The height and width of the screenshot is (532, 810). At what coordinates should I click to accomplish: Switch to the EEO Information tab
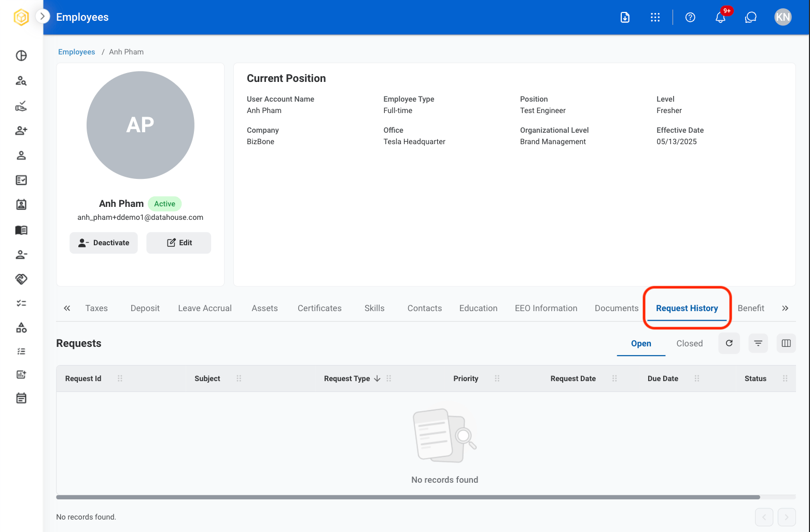click(x=546, y=308)
